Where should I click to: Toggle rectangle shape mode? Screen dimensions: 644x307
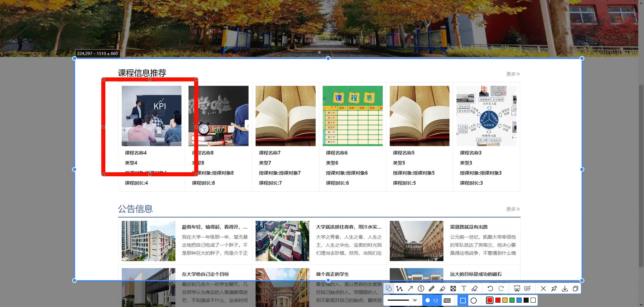pos(463,300)
